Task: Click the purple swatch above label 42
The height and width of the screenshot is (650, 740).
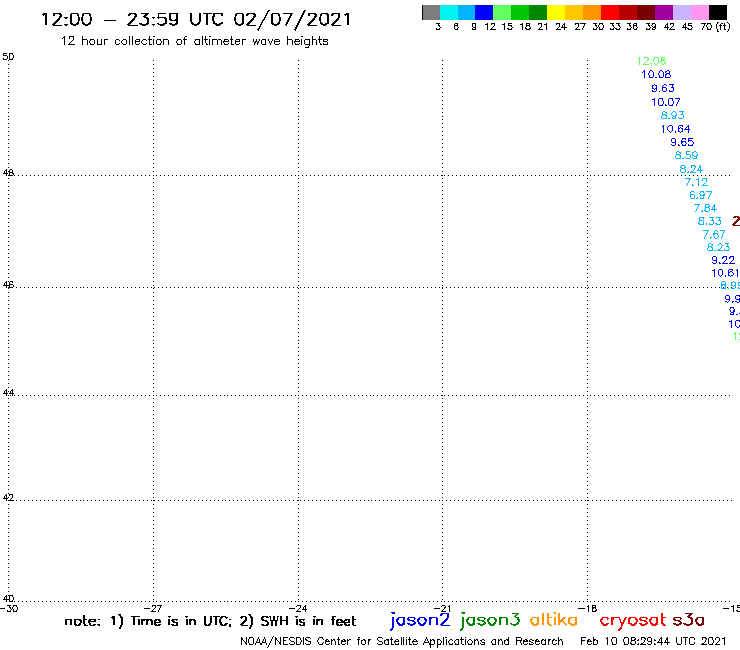Action: (x=664, y=12)
